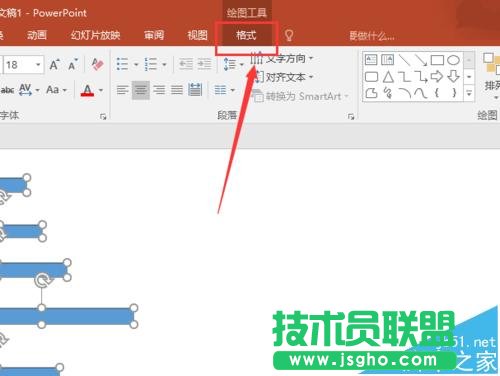Screen dimensions: 500x376
Task: Open the 文字方向 text direction menu
Action: tap(282, 59)
